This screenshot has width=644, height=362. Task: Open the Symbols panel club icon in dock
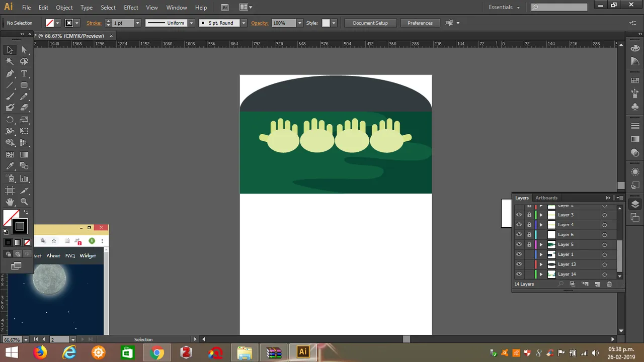(x=635, y=107)
